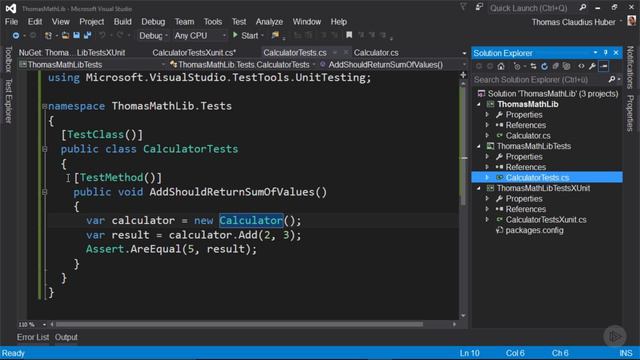The width and height of the screenshot is (640, 360).
Task: Click the View Code icon in Solution Explorer
Action: click(581, 66)
